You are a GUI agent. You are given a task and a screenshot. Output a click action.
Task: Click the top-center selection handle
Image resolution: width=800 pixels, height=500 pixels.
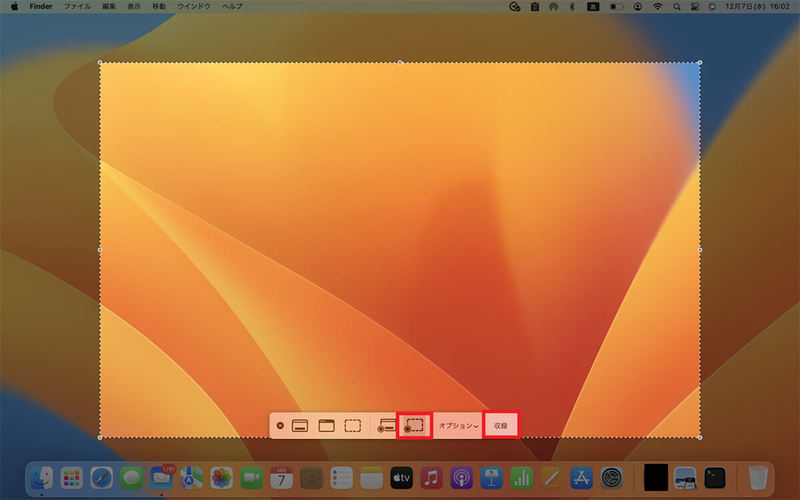pos(400,62)
